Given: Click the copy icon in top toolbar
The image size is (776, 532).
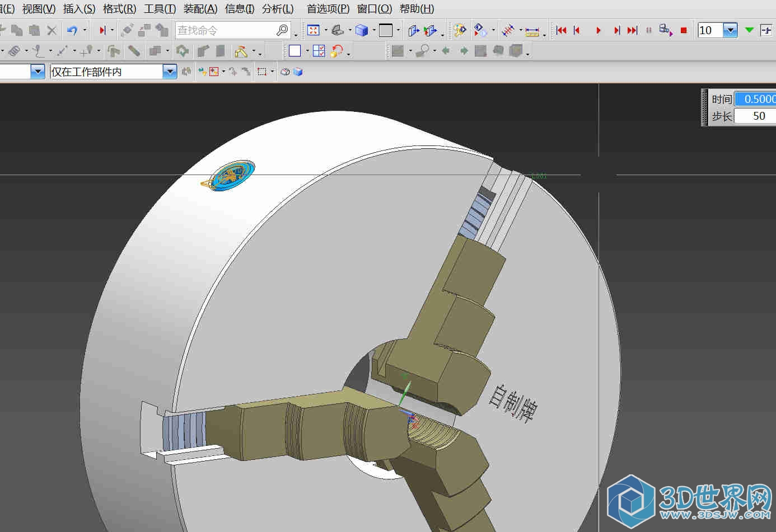Looking at the screenshot, I should pos(17,30).
